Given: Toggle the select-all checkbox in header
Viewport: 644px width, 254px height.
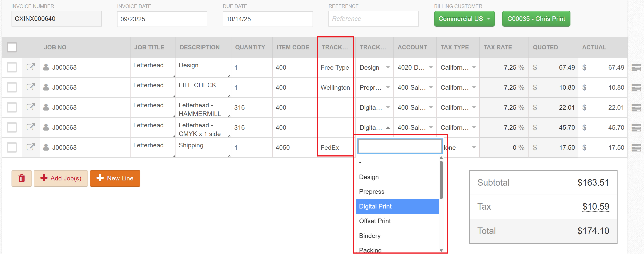Looking at the screenshot, I should (x=12, y=47).
